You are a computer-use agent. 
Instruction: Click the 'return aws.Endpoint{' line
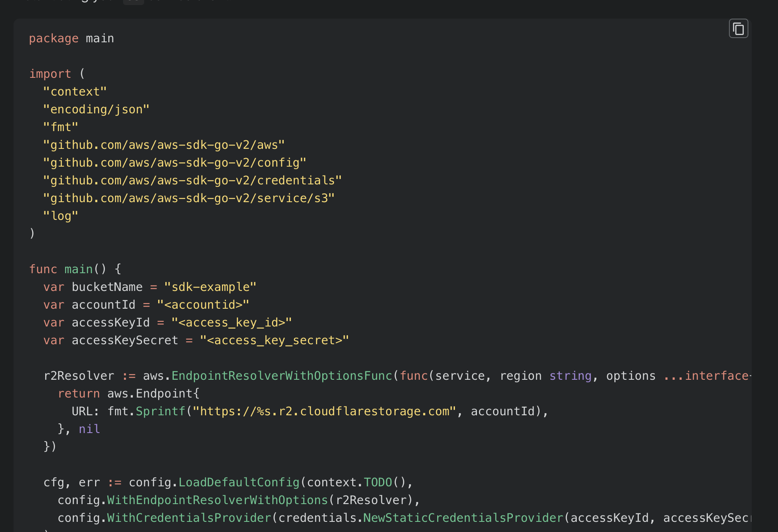(x=129, y=394)
